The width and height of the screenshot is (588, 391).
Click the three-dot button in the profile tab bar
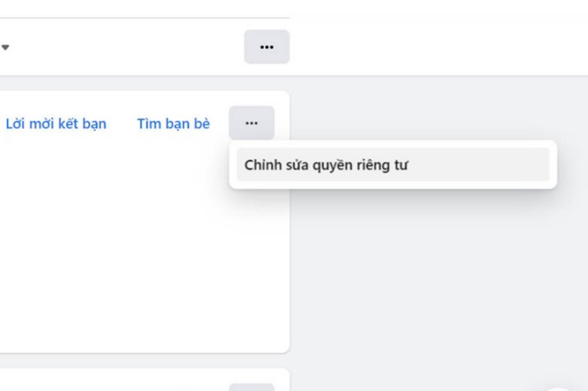(266, 47)
